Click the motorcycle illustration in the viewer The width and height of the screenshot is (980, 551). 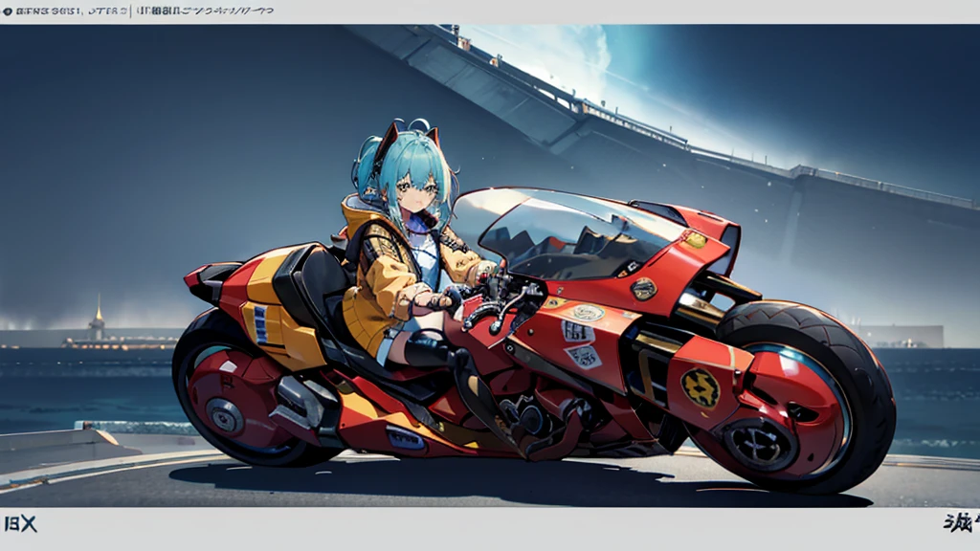coord(534,341)
